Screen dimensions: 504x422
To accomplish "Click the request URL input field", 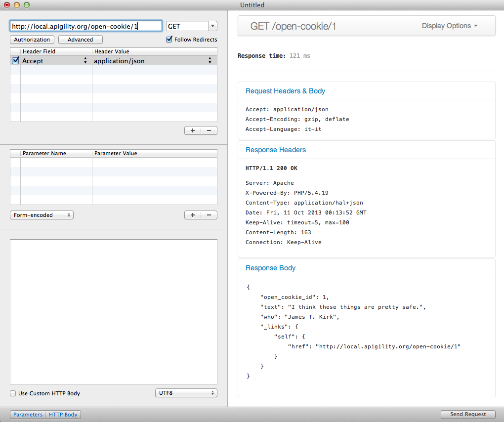I will (x=85, y=26).
